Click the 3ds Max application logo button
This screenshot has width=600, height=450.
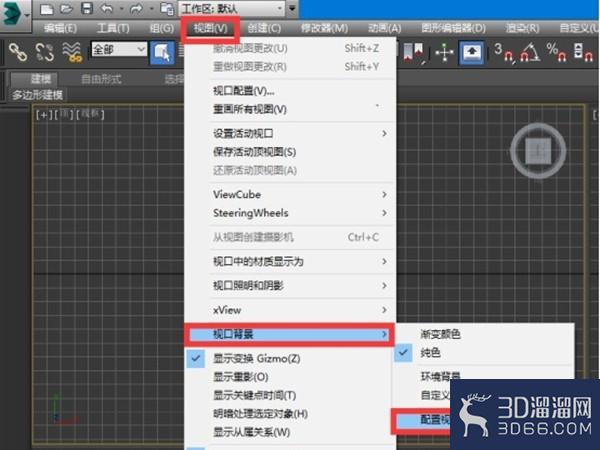coord(11,13)
